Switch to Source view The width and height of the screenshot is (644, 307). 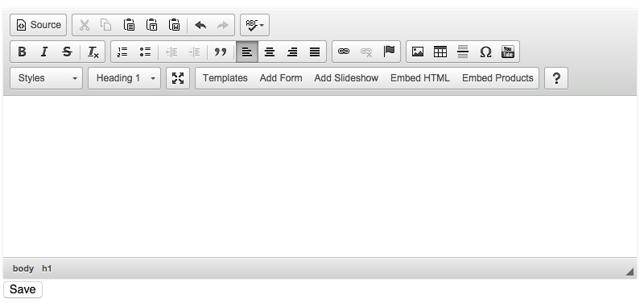[x=38, y=25]
